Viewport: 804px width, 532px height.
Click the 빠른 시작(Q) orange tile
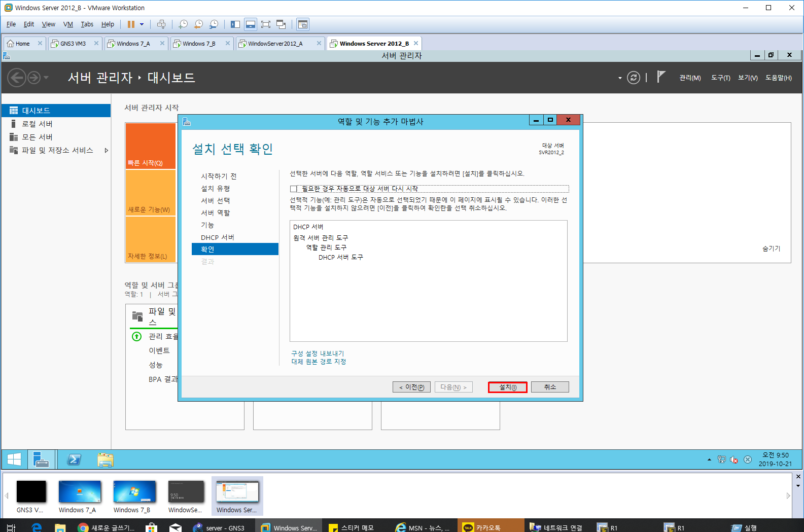[151, 146]
